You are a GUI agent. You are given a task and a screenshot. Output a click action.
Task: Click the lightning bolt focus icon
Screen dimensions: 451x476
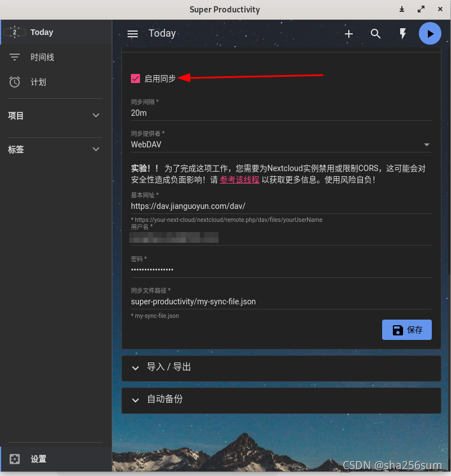[x=403, y=34]
